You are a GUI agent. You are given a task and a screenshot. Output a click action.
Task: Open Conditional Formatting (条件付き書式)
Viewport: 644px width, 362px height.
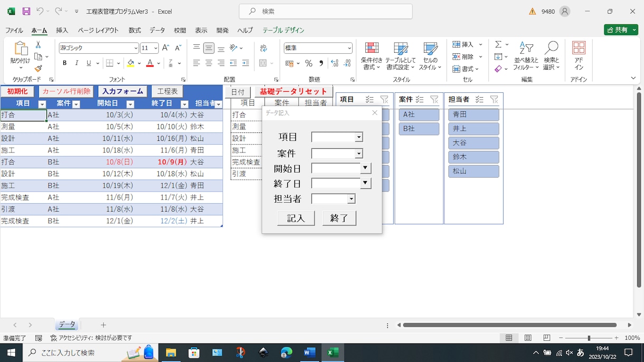tap(372, 56)
